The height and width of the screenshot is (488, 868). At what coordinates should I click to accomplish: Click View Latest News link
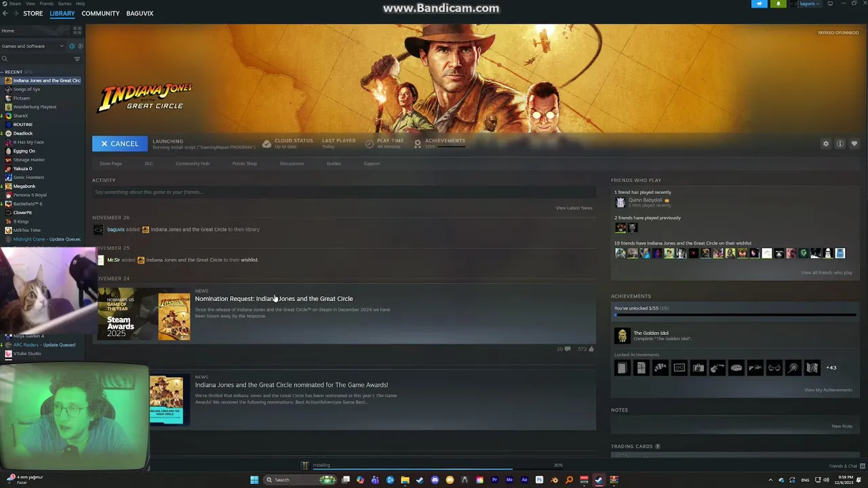coord(574,208)
